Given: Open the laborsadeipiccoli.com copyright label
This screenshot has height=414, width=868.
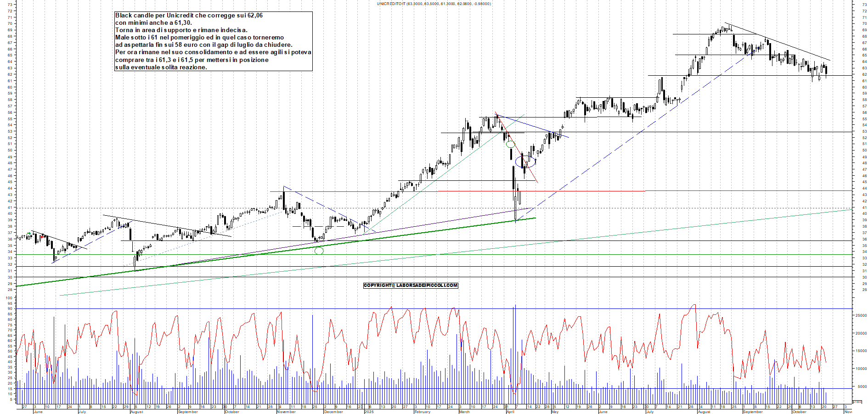Looking at the screenshot, I should pyautogui.click(x=411, y=285).
